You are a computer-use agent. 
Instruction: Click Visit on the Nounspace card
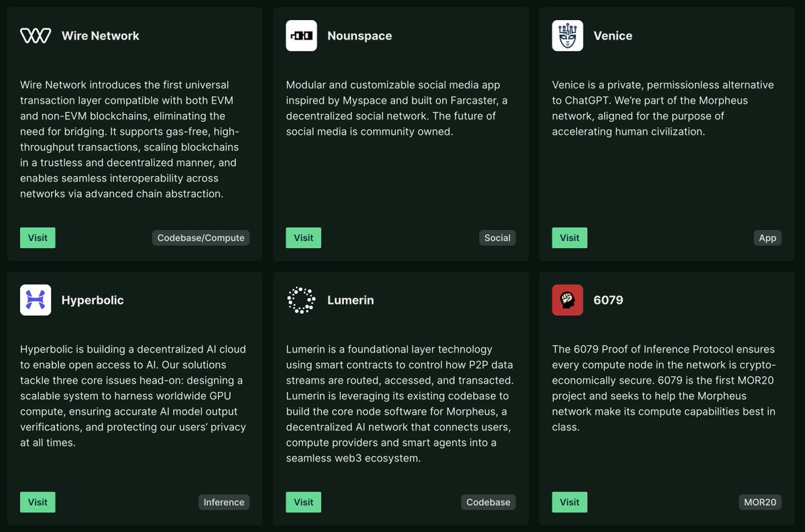coord(303,237)
